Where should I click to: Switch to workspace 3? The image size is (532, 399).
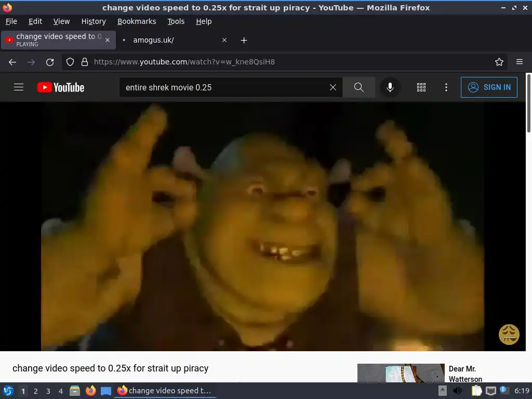coord(48,391)
